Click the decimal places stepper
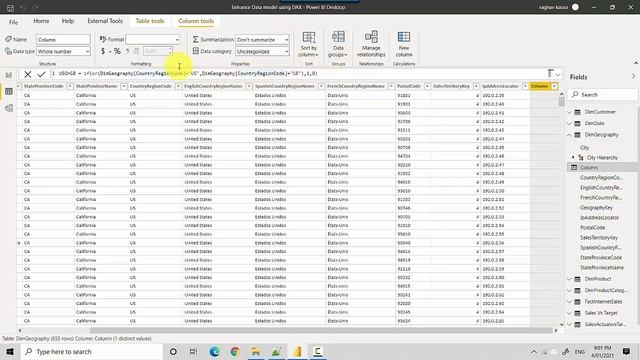 point(170,51)
